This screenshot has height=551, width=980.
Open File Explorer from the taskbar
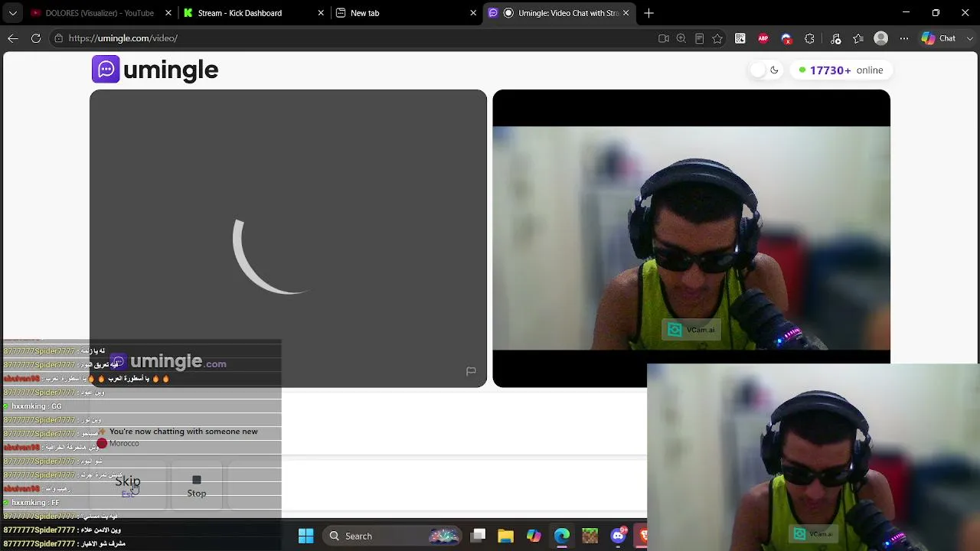click(x=505, y=536)
